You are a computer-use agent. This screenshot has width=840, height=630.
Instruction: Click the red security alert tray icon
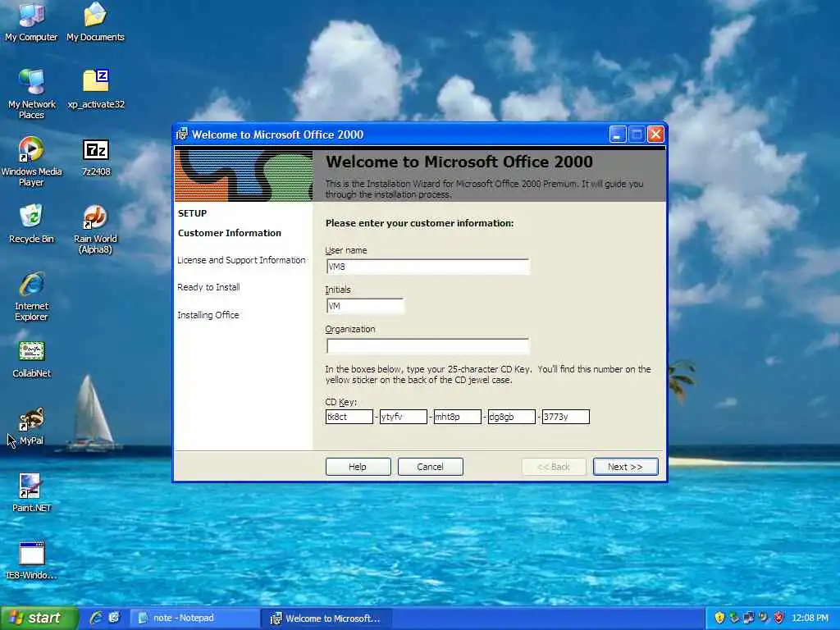coord(779,618)
